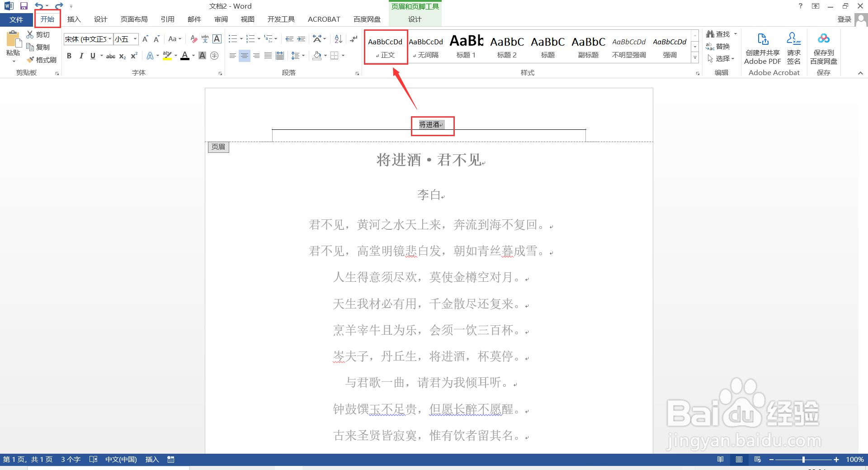Open the Phonetic Guide tool

click(205, 39)
